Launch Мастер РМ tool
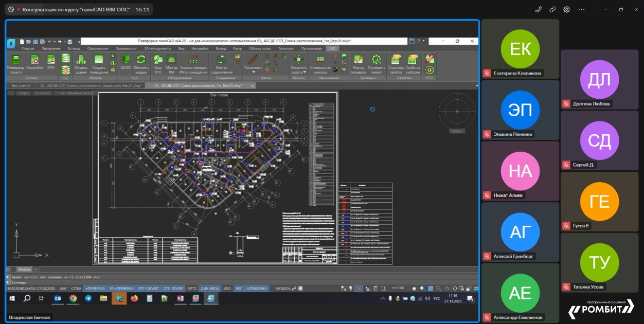 pos(172,64)
